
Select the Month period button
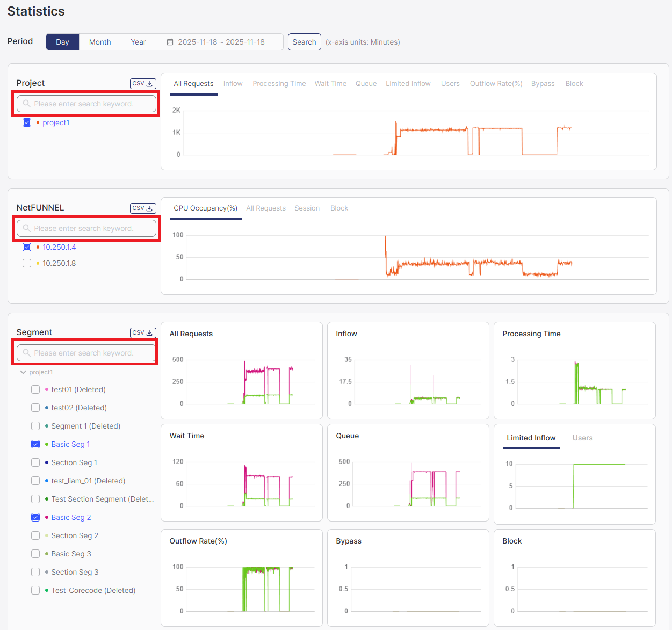point(100,42)
